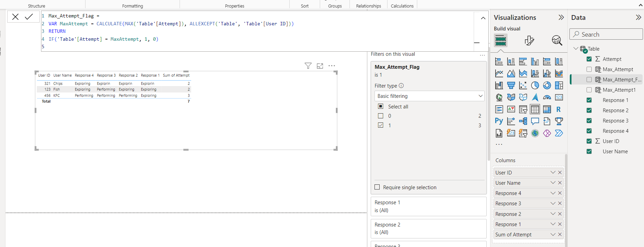Open more options for Filters on this visual
Viewport: 644px width, 247px height.
click(x=482, y=55)
